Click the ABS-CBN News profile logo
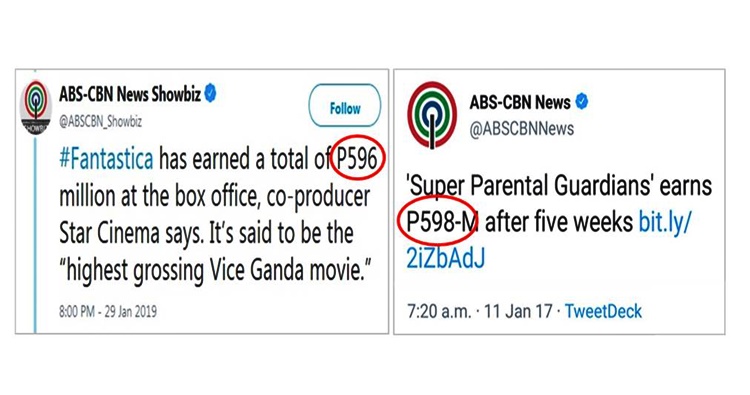This screenshot has height=395, width=750. [431, 115]
